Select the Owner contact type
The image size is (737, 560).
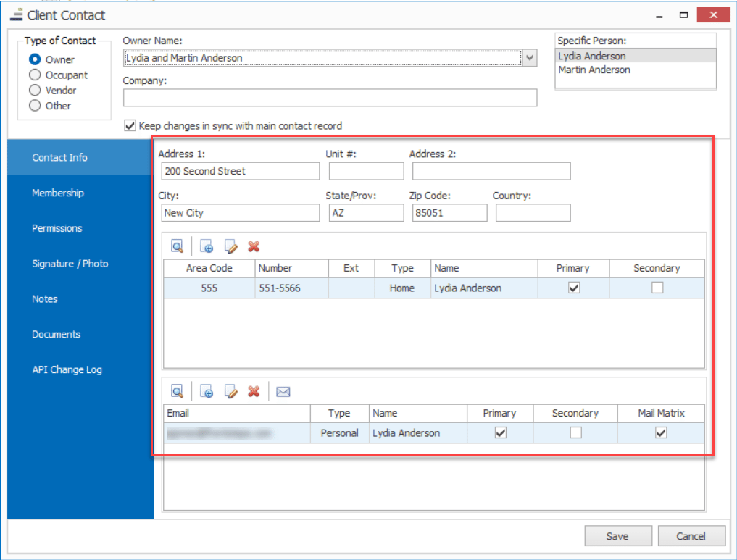coord(35,59)
